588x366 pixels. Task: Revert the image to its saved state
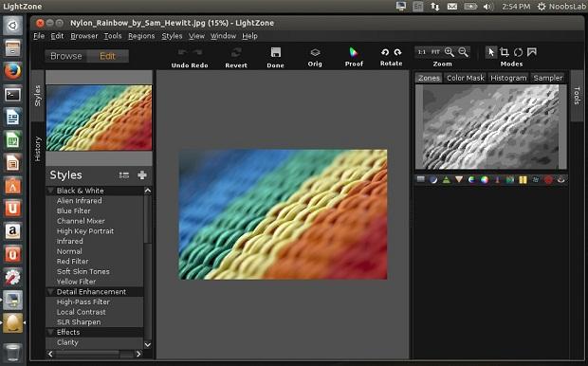coord(236,52)
